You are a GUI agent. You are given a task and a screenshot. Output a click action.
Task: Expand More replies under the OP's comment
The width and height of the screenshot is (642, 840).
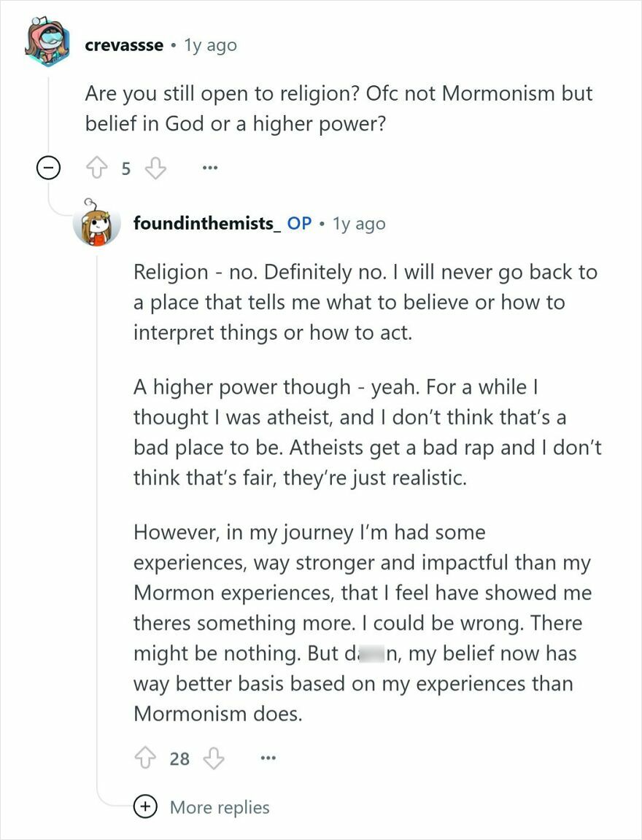pyautogui.click(x=219, y=807)
